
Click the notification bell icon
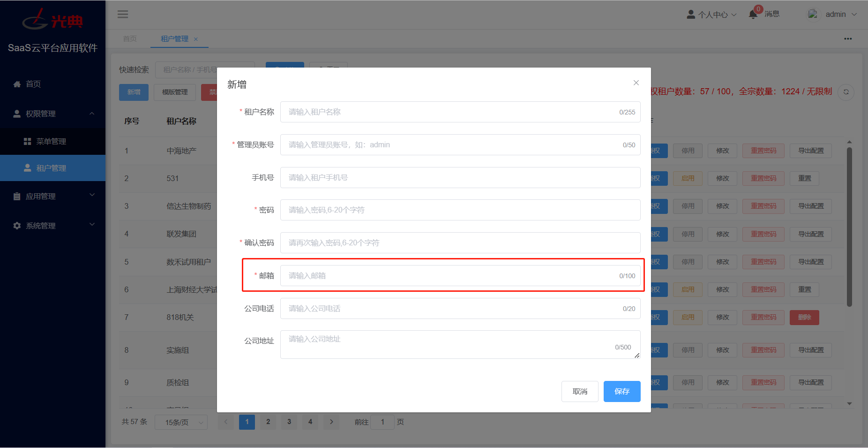point(753,14)
